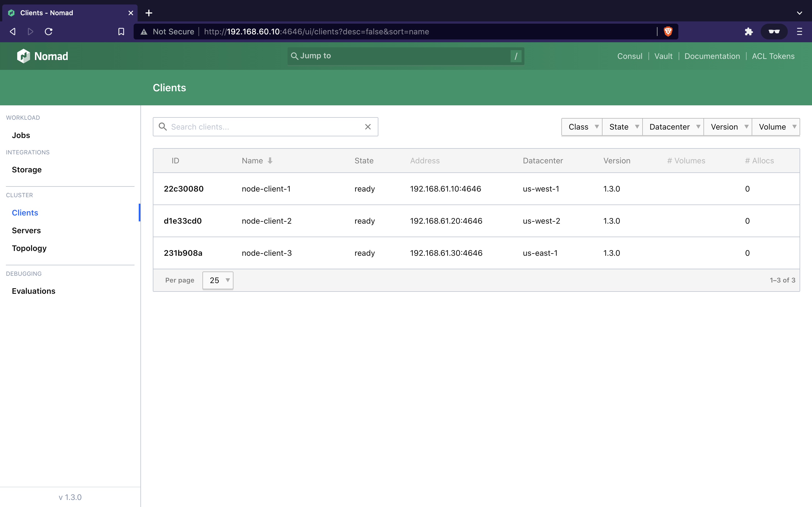Click the browser back arrow
This screenshot has height=507, width=812.
(13, 32)
